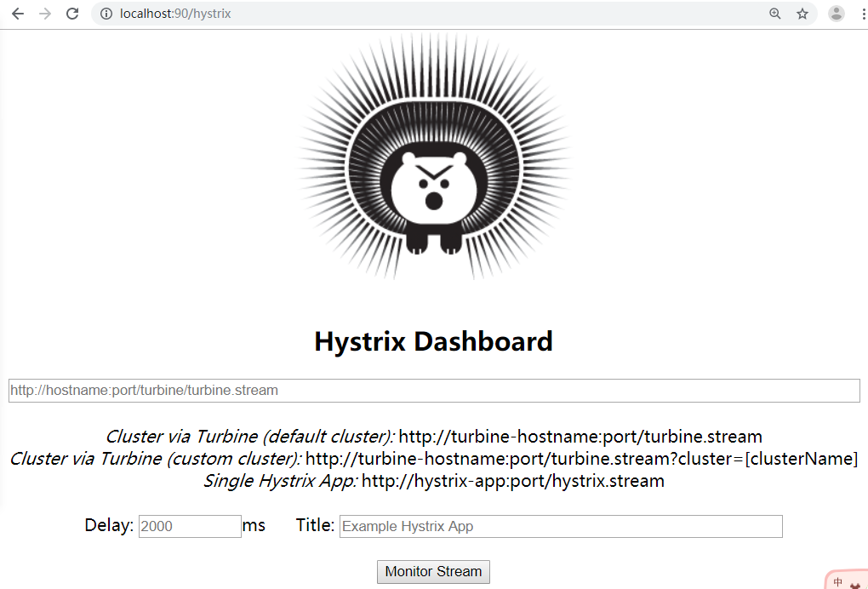The width and height of the screenshot is (868, 589).
Task: Click the example URL ending '?cluster=[clusterName]'
Action: 582,459
